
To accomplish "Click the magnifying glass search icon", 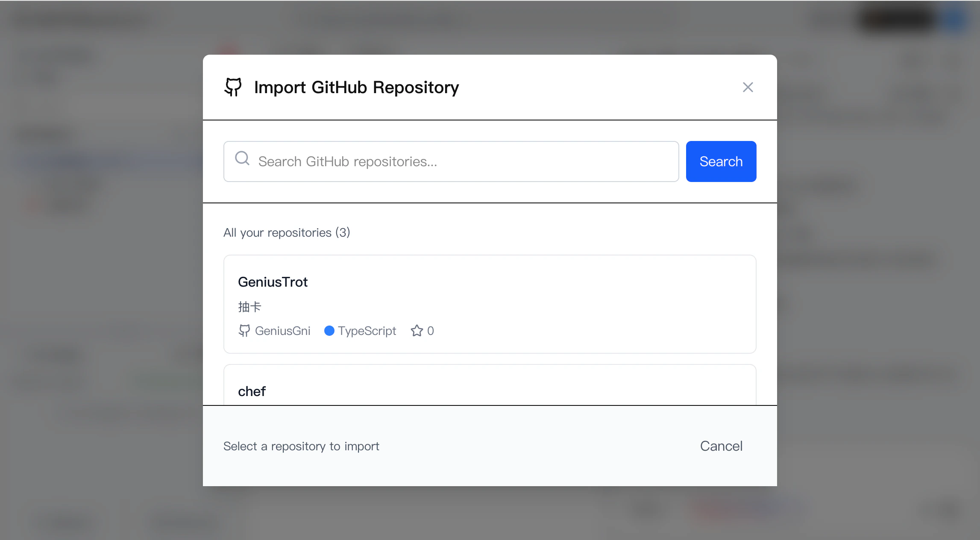I will tap(242, 158).
